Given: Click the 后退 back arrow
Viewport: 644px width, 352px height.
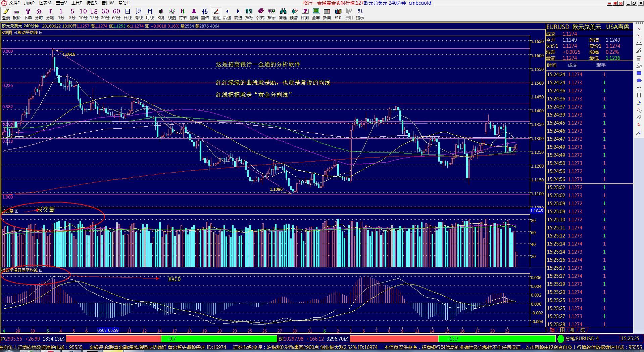Looking at the screenshot, I should [227, 14].
